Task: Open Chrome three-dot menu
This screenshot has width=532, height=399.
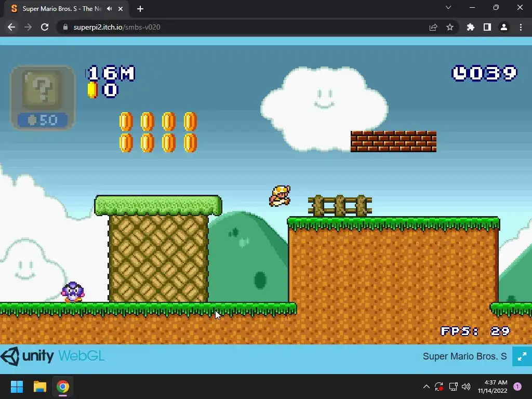Action: [x=521, y=27]
